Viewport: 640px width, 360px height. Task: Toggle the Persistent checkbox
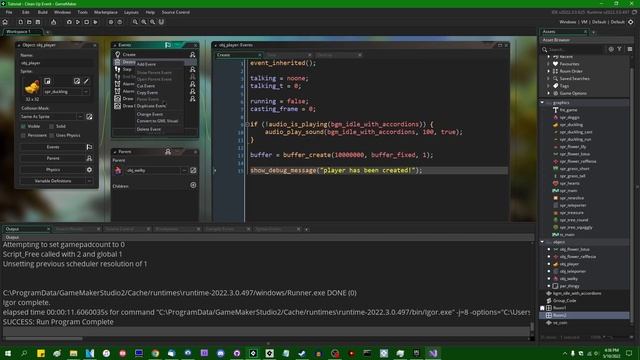(x=23, y=135)
